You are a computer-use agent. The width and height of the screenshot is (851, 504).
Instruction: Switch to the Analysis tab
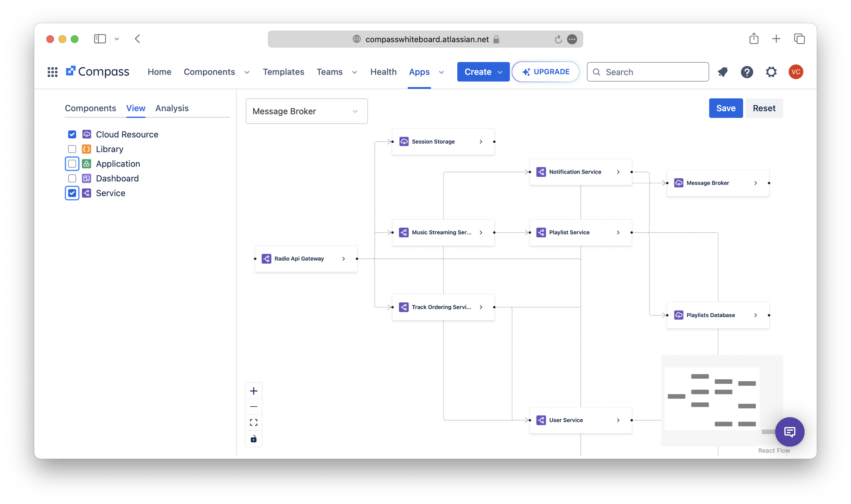pyautogui.click(x=172, y=108)
